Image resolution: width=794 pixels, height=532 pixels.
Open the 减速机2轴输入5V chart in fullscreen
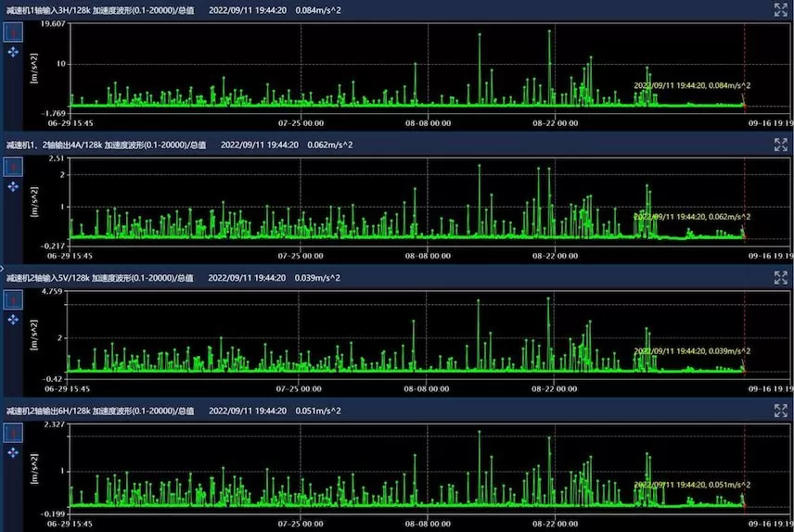[780, 276]
